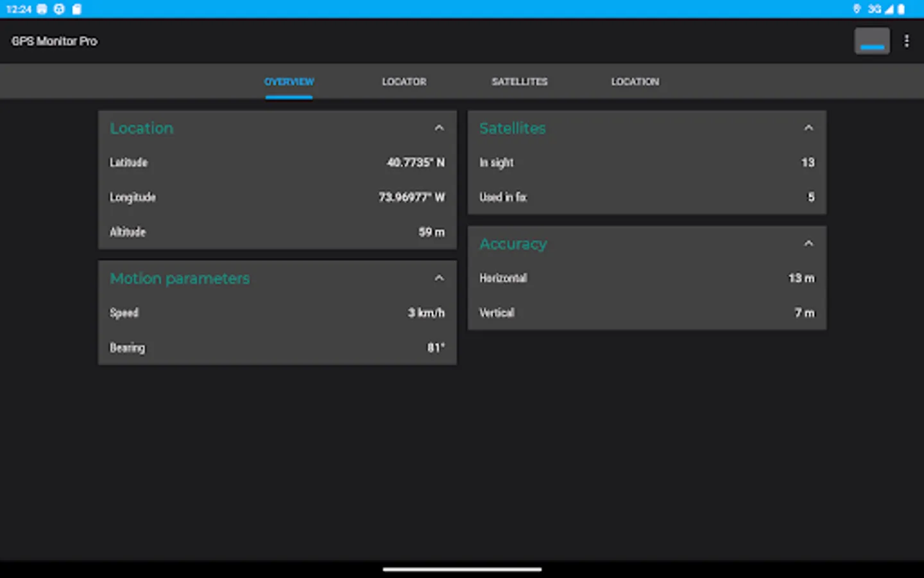The height and width of the screenshot is (578, 924).
Task: Click the Altitude label
Action: (128, 232)
